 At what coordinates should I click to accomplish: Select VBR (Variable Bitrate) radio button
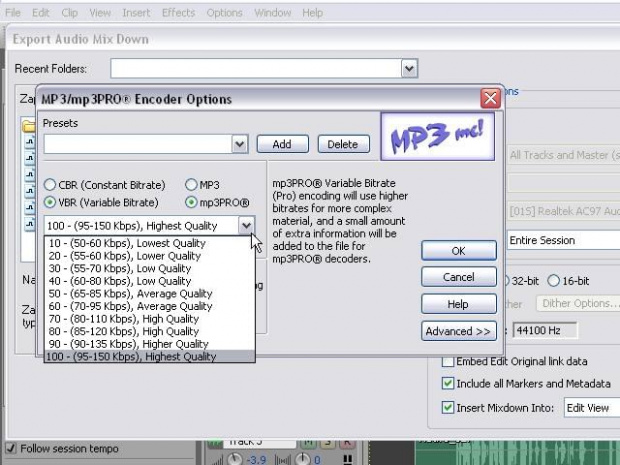pyautogui.click(x=50, y=202)
